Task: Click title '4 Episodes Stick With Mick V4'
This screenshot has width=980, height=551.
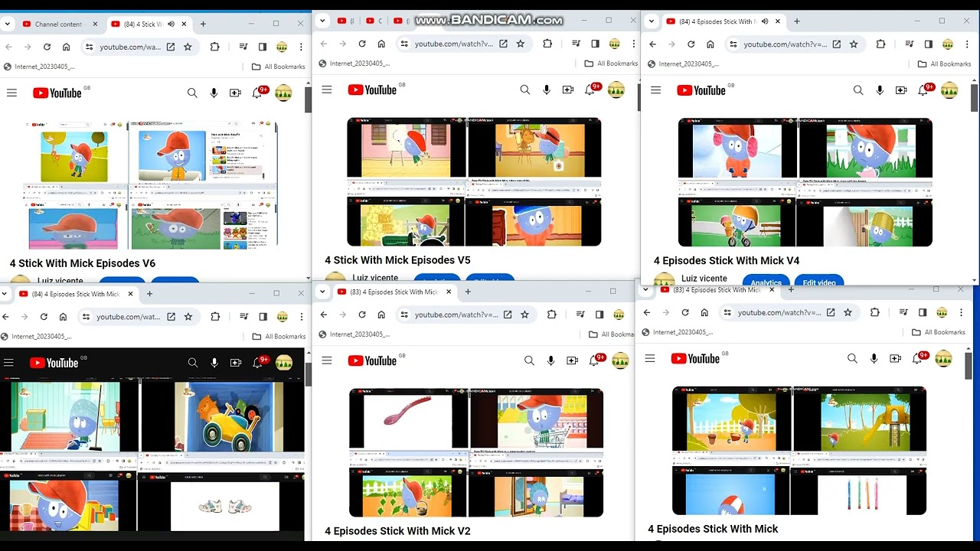Action: 727,261
